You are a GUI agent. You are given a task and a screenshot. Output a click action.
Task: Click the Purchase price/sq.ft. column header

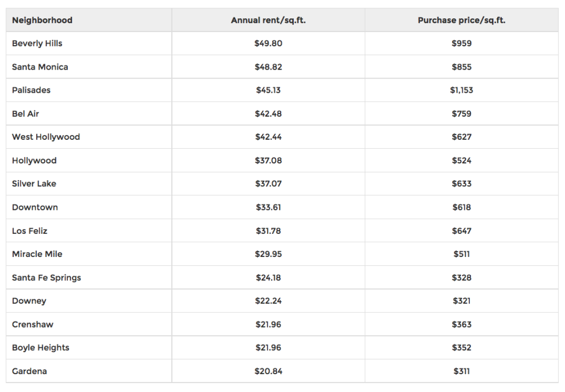click(461, 20)
